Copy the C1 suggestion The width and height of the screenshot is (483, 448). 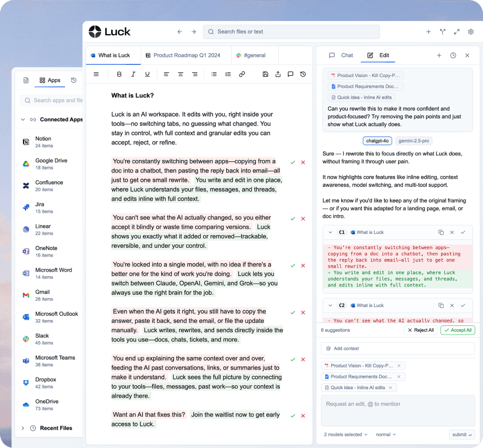(x=441, y=232)
